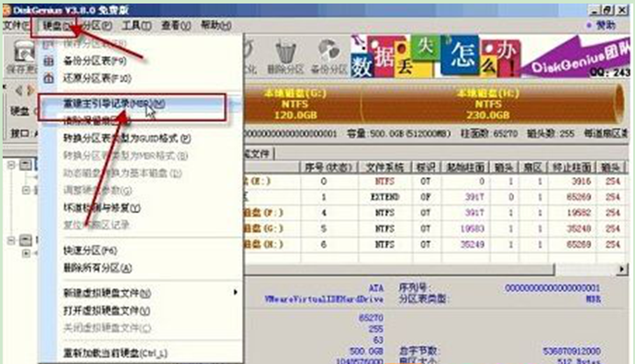
Task: Select the EXTEND partition row
Action: click(435, 197)
